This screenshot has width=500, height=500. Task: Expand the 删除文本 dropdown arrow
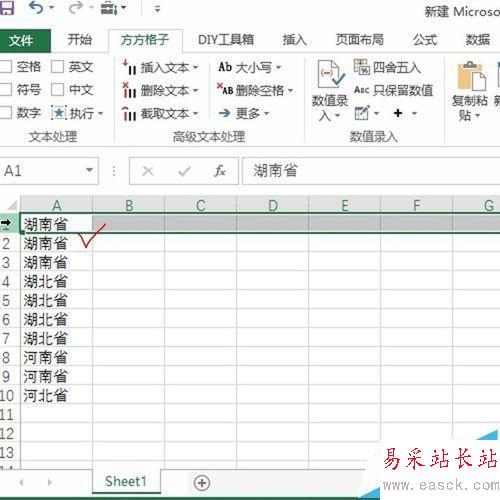coord(195,91)
